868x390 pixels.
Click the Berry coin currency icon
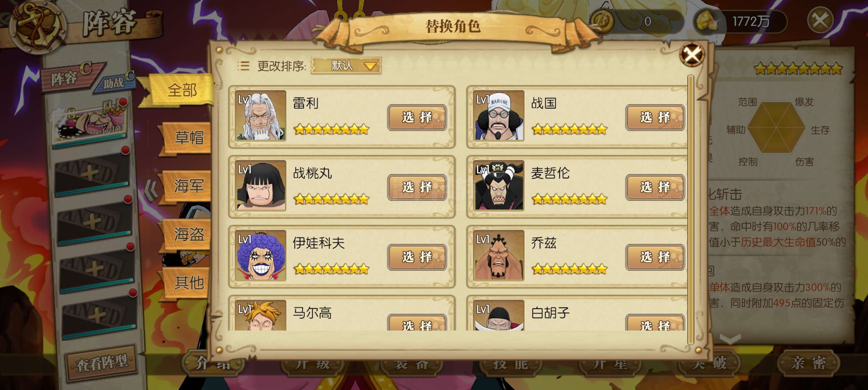tap(602, 21)
